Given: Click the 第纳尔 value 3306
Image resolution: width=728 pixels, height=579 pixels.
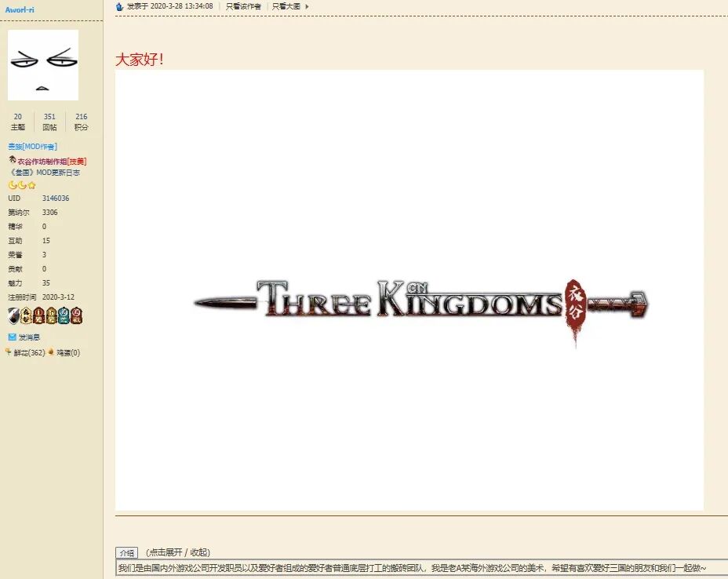Looking at the screenshot, I should point(49,213).
